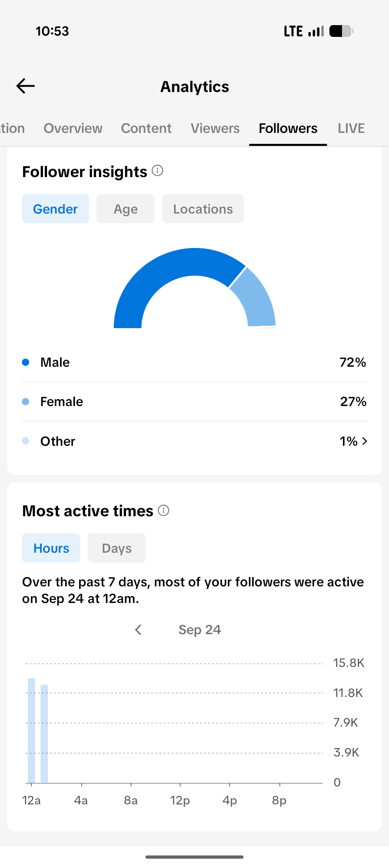Select Hours view for active times
The image size is (389, 868).
point(51,548)
